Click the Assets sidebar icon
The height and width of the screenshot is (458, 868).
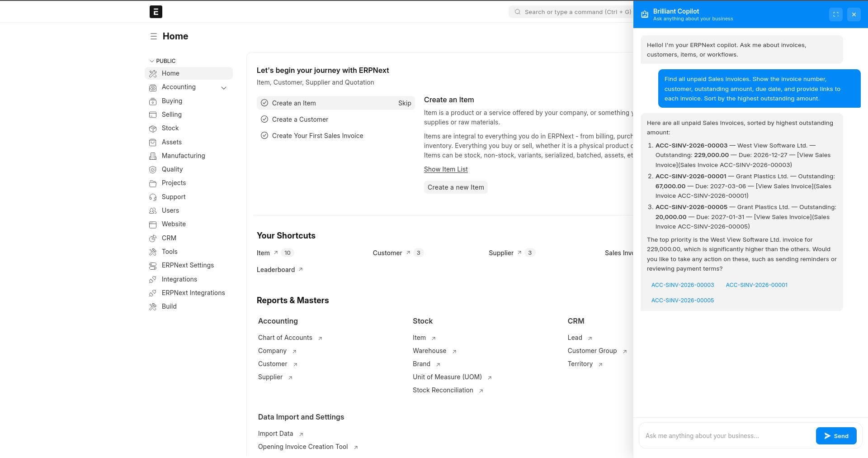153,142
